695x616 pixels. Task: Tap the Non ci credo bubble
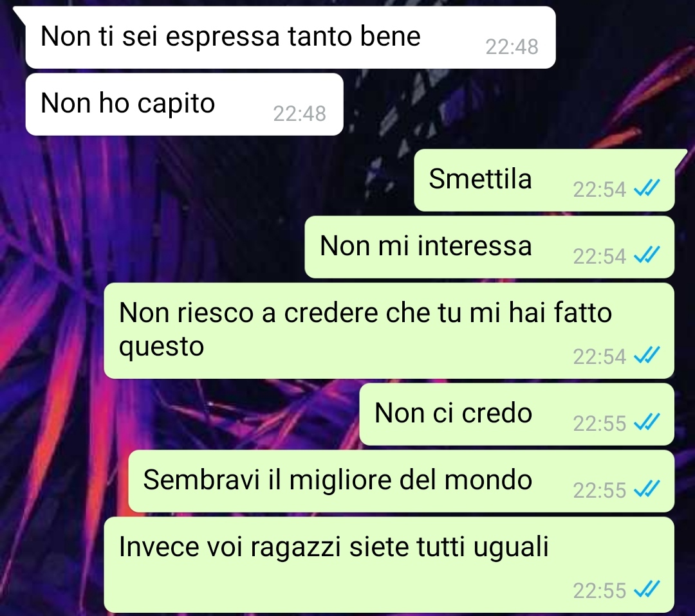517,414
